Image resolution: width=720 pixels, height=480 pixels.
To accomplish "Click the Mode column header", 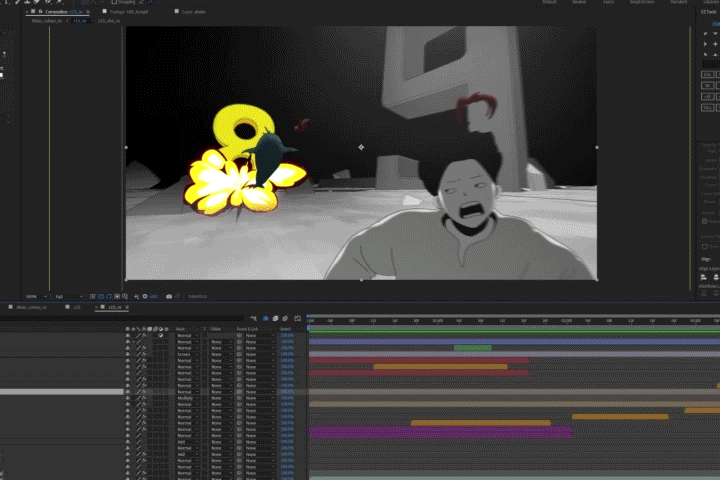I will 180,329.
